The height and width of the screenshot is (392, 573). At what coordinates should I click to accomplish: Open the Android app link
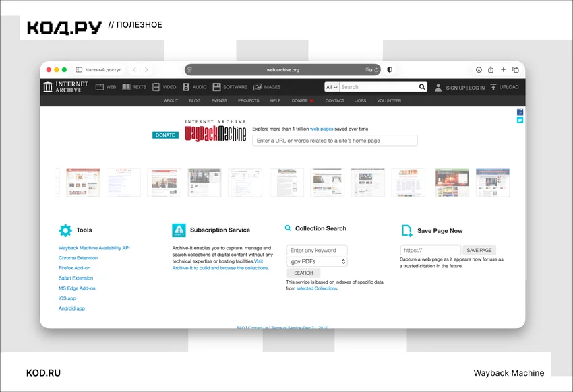[x=71, y=308]
